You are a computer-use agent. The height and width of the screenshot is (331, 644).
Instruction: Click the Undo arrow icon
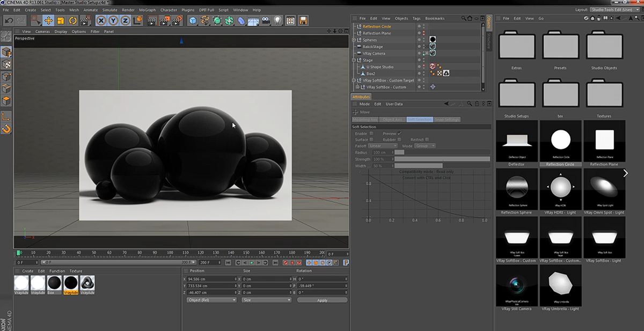tap(9, 21)
